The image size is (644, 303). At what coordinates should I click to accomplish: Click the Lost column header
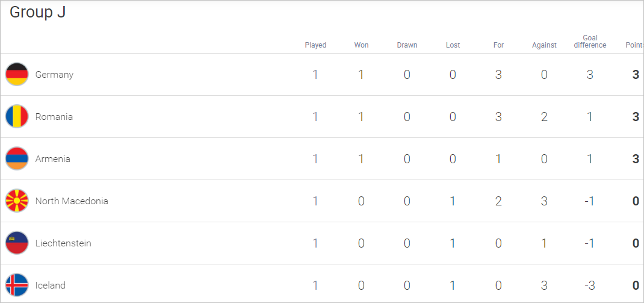[453, 45]
